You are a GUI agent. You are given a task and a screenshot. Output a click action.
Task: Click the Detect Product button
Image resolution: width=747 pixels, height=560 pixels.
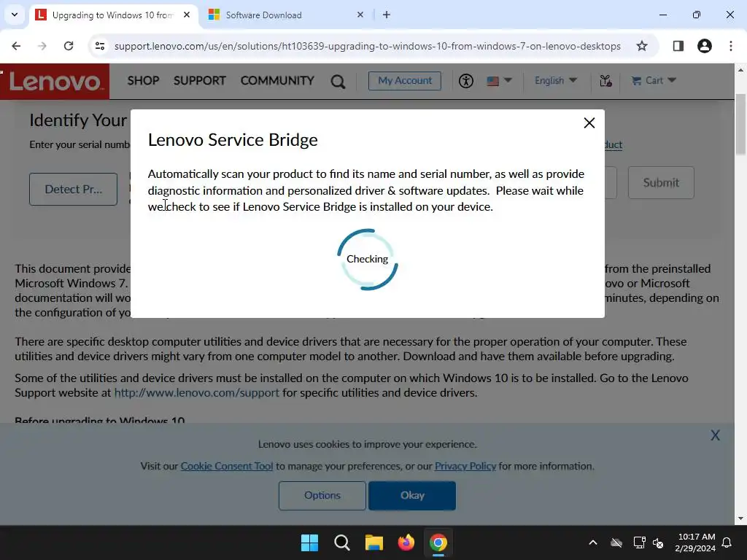click(x=74, y=189)
